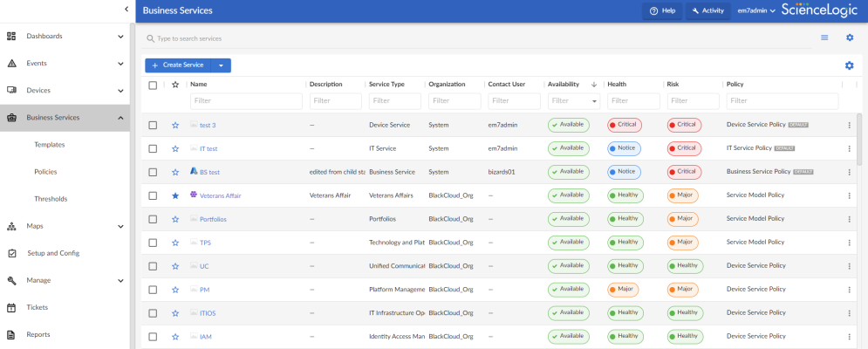Click the search magnifier icon

(150, 38)
